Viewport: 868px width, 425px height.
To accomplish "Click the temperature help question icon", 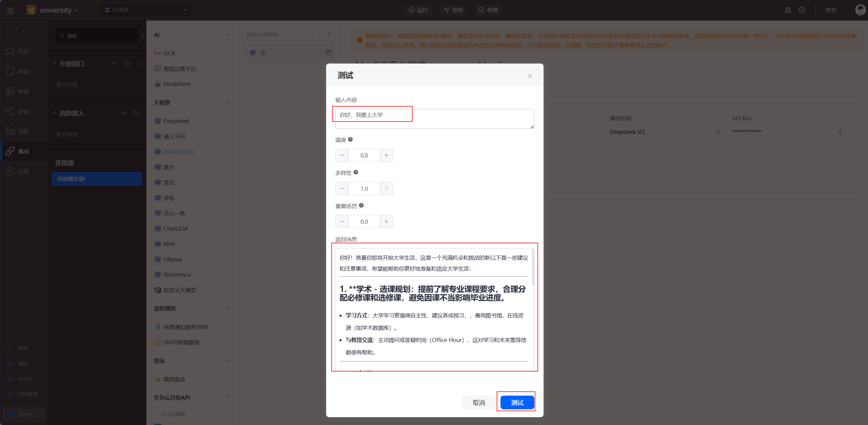I will tap(350, 139).
